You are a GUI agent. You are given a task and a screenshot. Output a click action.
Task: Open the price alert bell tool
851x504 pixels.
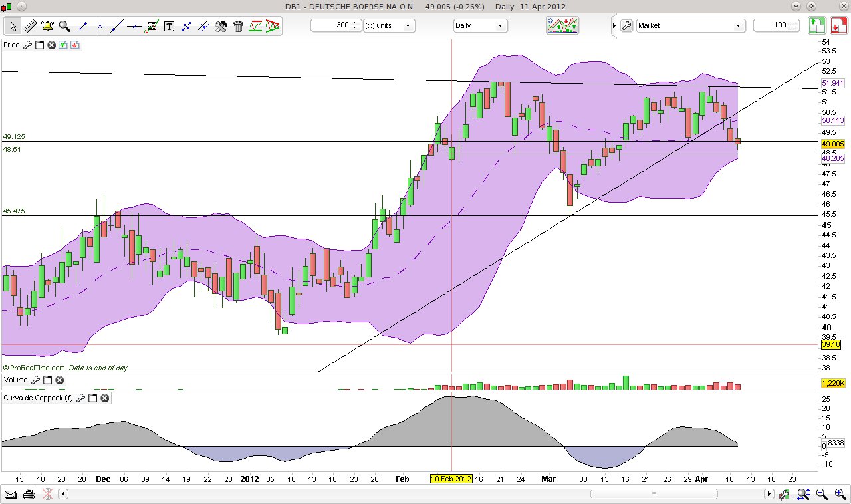tap(47, 25)
